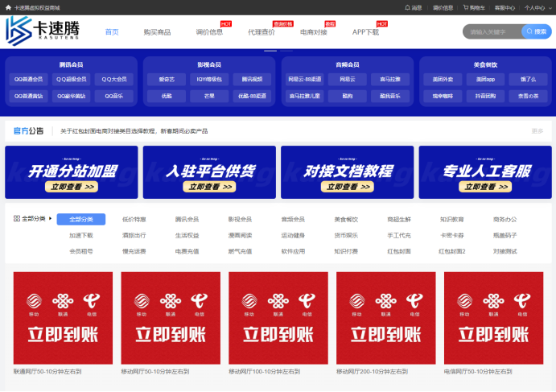Click HOT badge on APP下载
Viewport: 556px width, 392px height.
(x=382, y=24)
